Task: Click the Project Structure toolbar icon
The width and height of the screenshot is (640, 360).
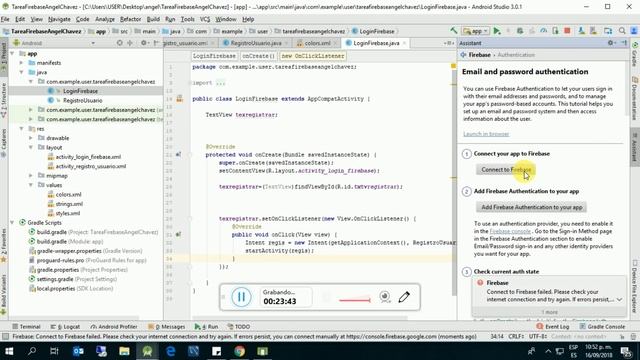Action: [608, 31]
